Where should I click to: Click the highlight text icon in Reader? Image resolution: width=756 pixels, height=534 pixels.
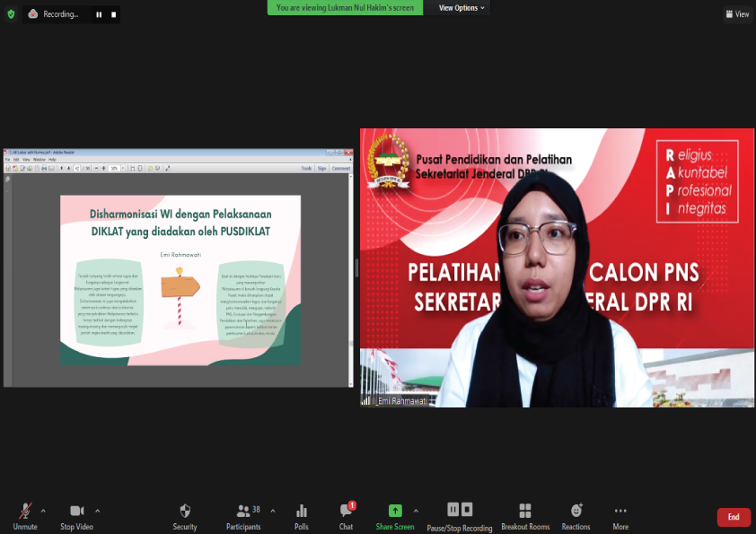[x=158, y=168]
